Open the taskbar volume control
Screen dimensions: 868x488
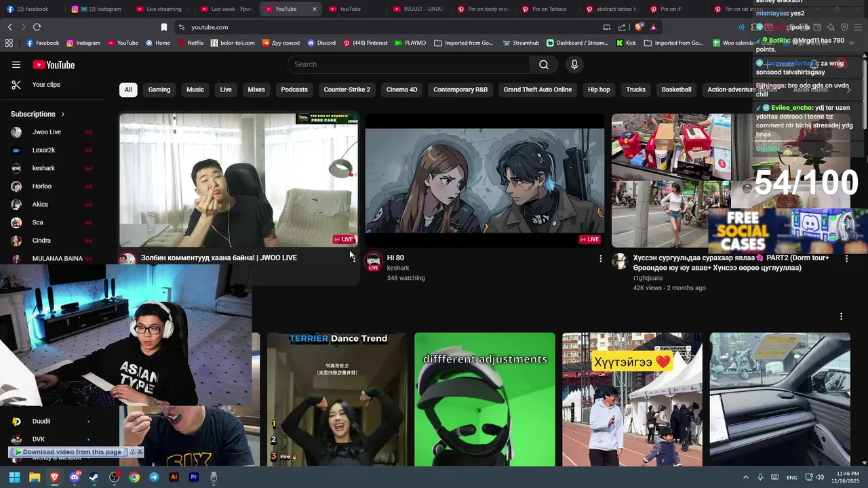(x=820, y=477)
